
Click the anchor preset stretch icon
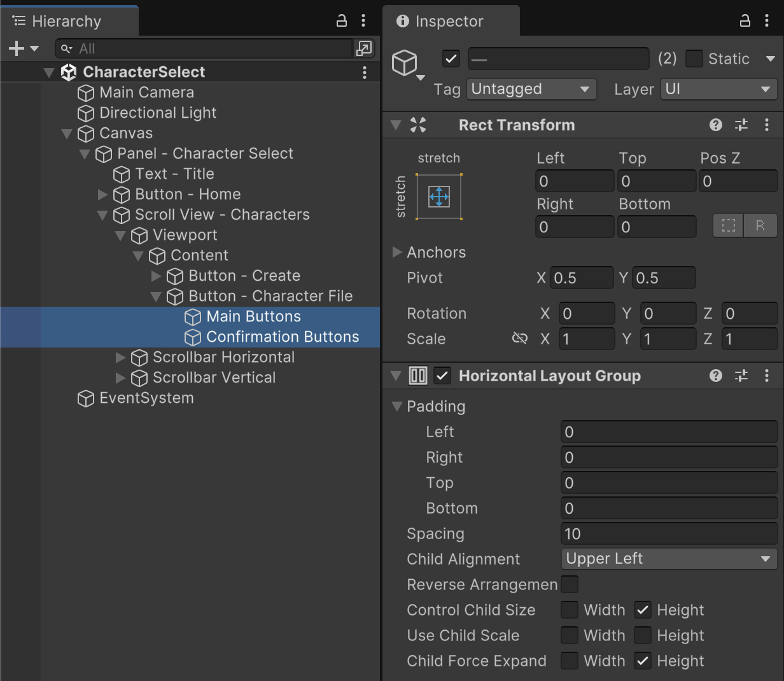(x=439, y=197)
